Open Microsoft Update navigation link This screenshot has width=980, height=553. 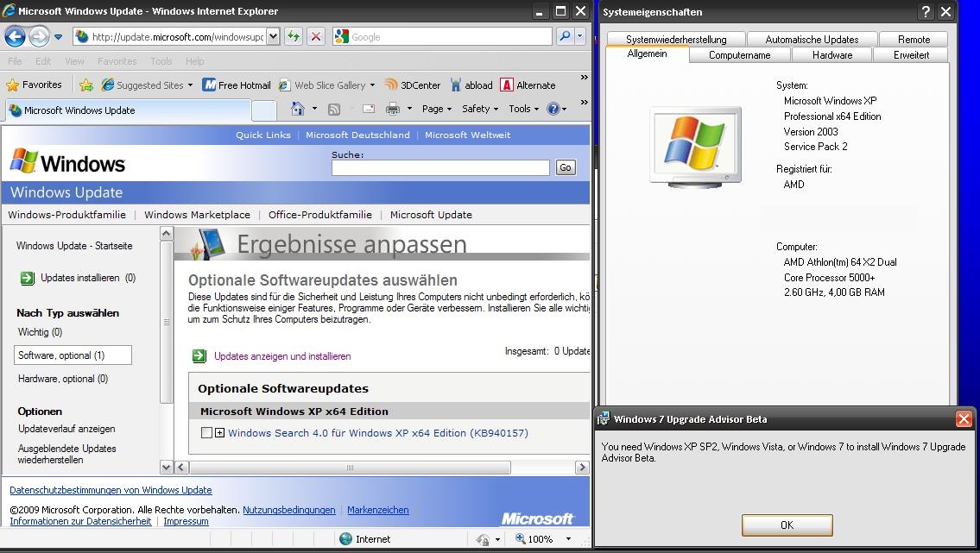pyautogui.click(x=431, y=215)
